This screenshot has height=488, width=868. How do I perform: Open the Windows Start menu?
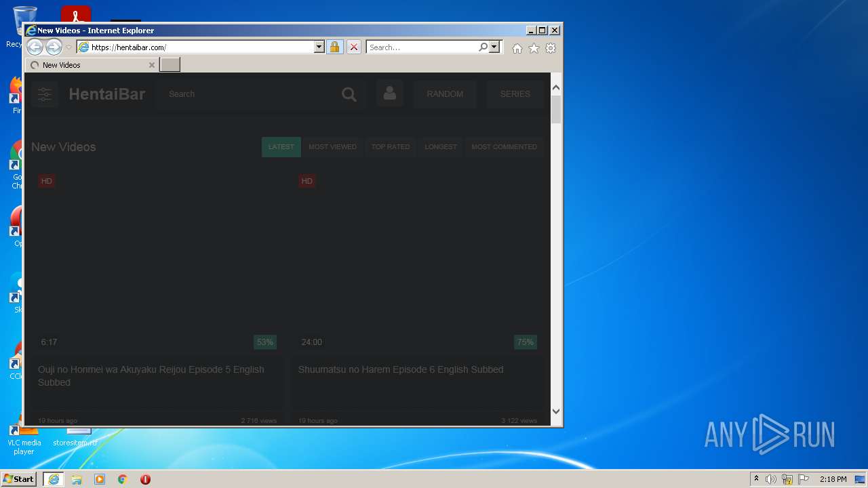click(19, 479)
